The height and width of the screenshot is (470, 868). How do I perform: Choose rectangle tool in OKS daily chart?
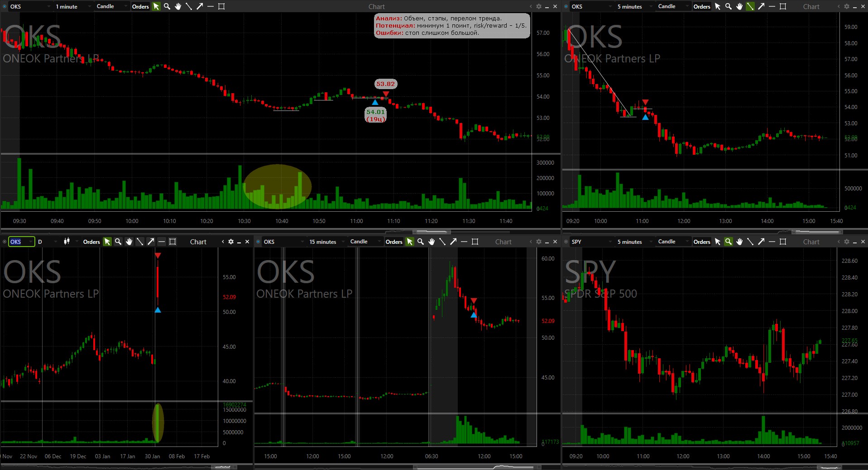pos(173,242)
